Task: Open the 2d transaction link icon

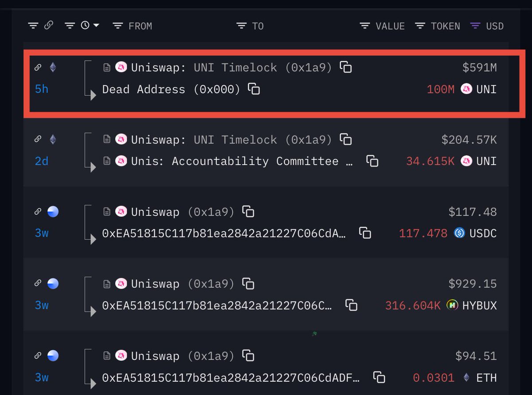Action: point(38,139)
